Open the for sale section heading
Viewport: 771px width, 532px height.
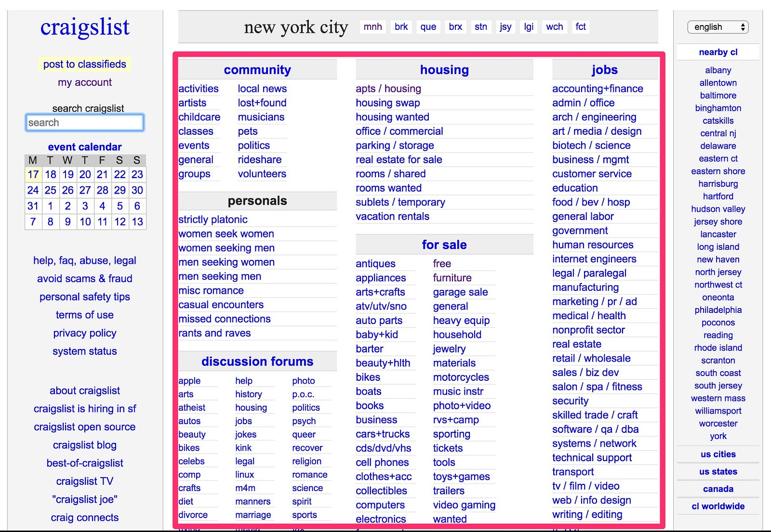pyautogui.click(x=444, y=245)
